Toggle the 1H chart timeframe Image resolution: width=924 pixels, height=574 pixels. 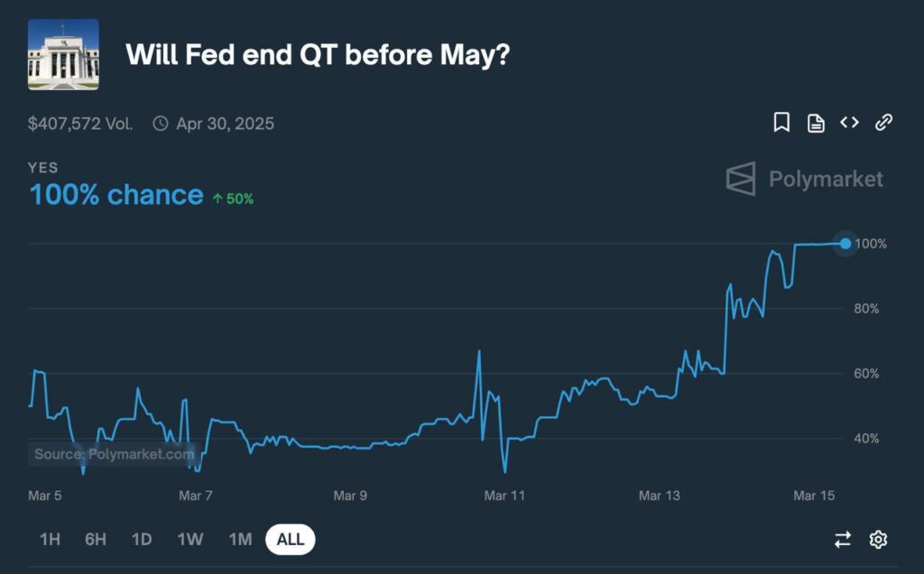50,539
